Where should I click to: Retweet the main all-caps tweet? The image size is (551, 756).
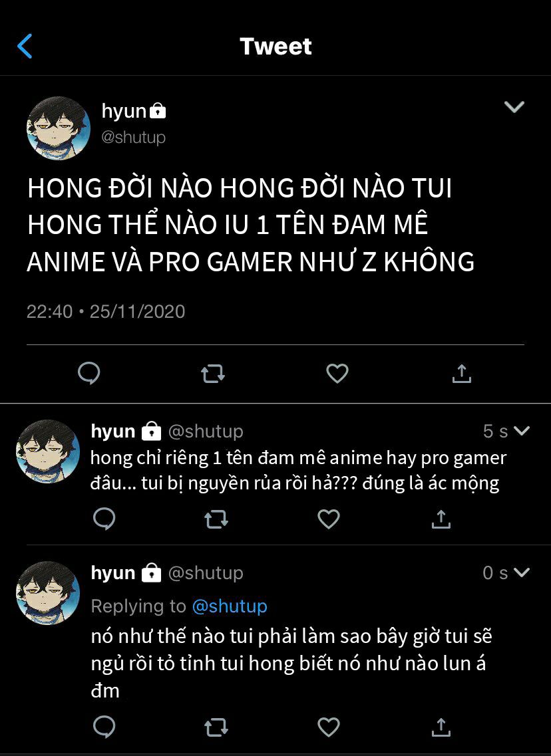[x=213, y=374]
